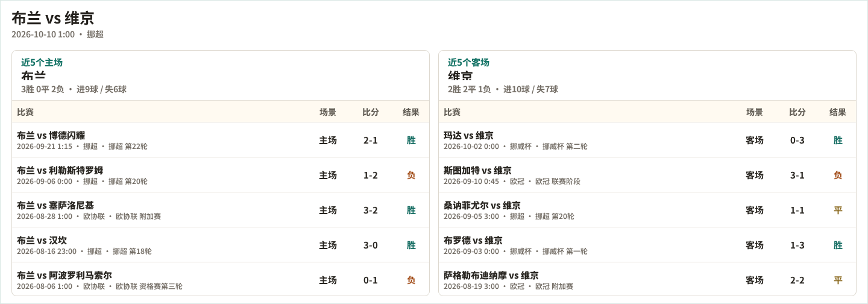868x304 pixels.
Task: Click result 胜 in 汉坎 row
Action: pyautogui.click(x=411, y=245)
